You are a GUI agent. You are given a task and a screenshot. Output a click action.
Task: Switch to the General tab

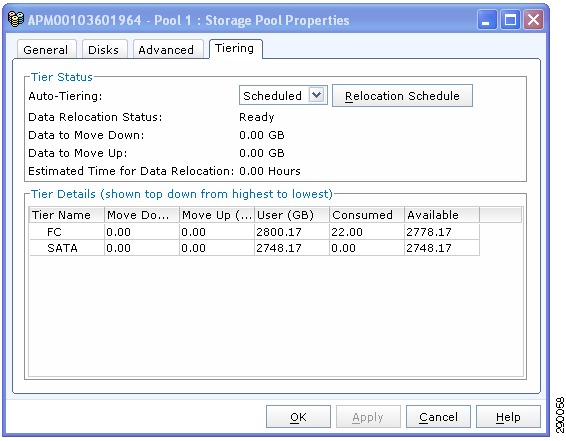[46, 49]
